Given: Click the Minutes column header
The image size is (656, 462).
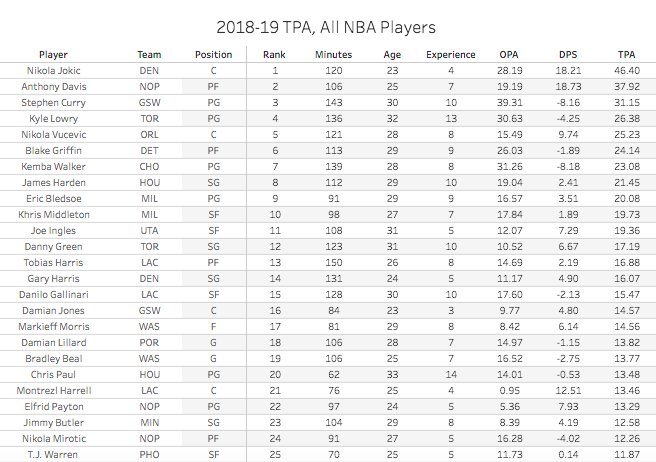Looking at the screenshot, I should (x=331, y=54).
